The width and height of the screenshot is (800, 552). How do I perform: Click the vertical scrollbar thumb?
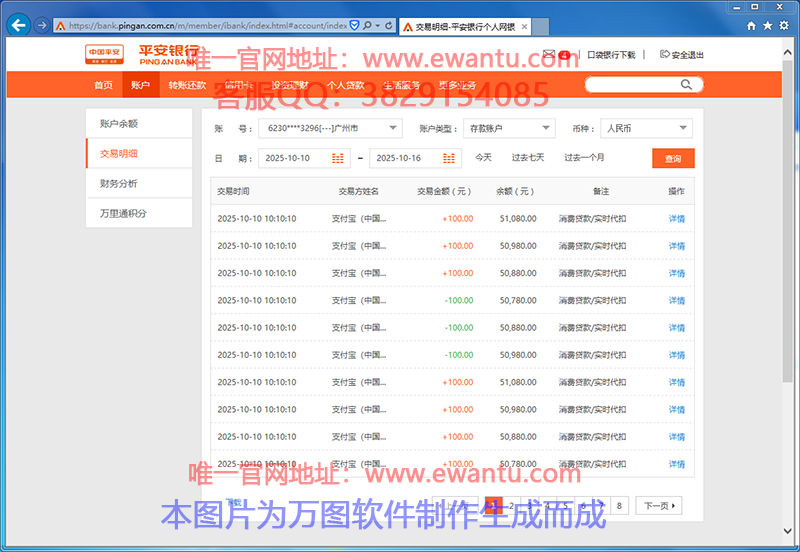click(x=787, y=221)
